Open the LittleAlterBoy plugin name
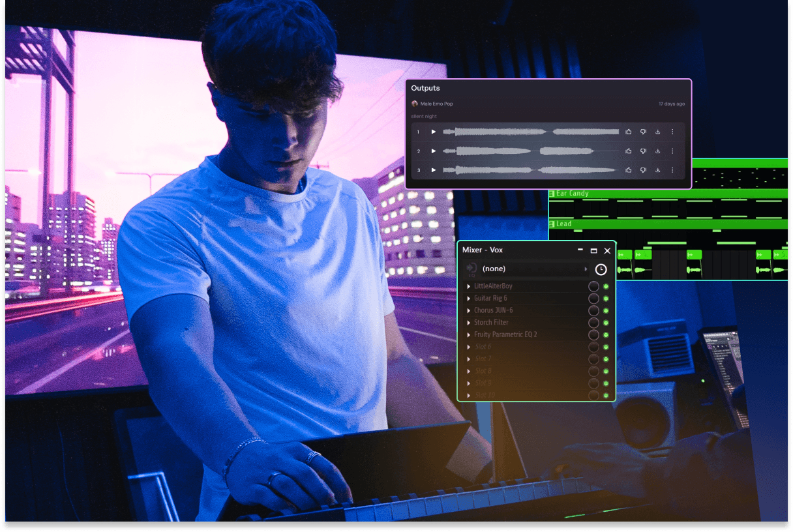The image size is (793, 532). [x=493, y=286]
